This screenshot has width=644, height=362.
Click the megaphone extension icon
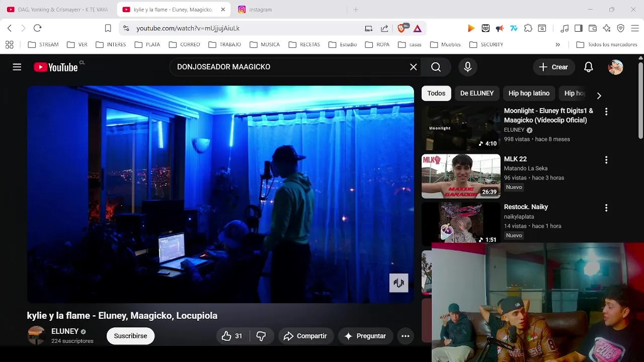point(500,28)
